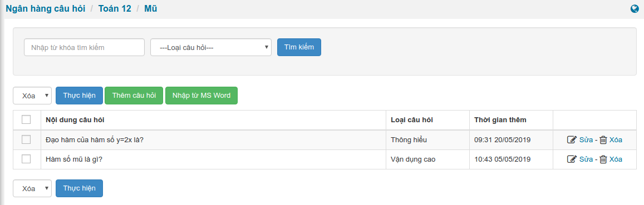Focus the 'Nhập từ khóa tìm kiếm' search field
This screenshot has height=205, width=644.
coord(84,47)
